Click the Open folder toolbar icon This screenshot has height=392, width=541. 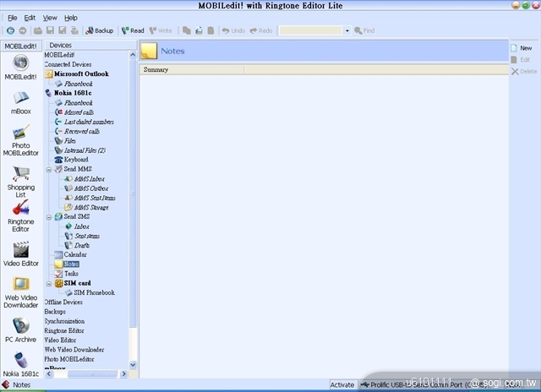37,30
